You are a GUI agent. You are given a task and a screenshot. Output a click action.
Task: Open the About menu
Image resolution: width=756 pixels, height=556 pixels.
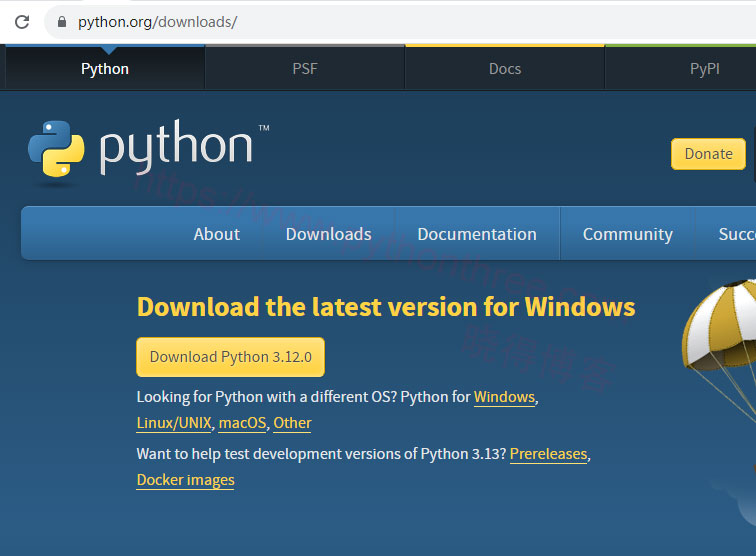click(x=216, y=234)
